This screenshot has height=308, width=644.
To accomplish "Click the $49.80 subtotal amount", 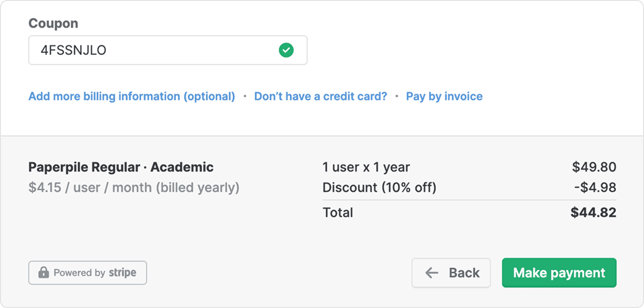I will (x=594, y=167).
